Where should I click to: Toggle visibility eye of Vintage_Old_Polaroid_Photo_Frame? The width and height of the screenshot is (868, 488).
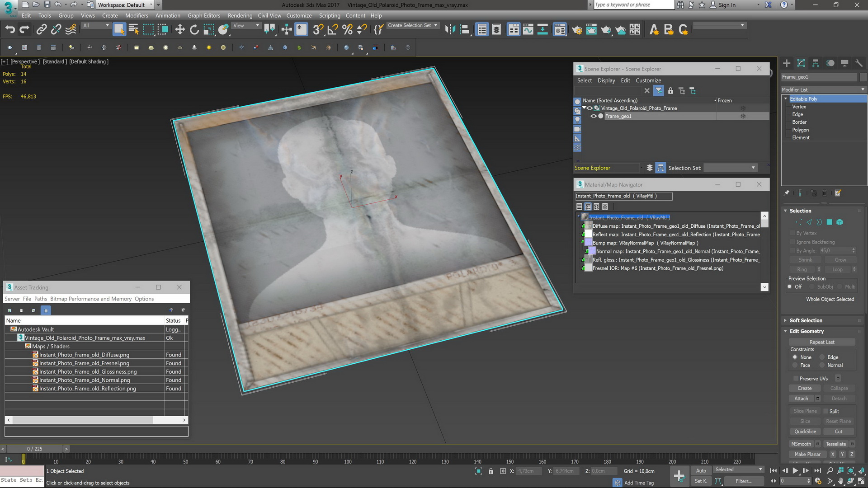click(x=590, y=108)
